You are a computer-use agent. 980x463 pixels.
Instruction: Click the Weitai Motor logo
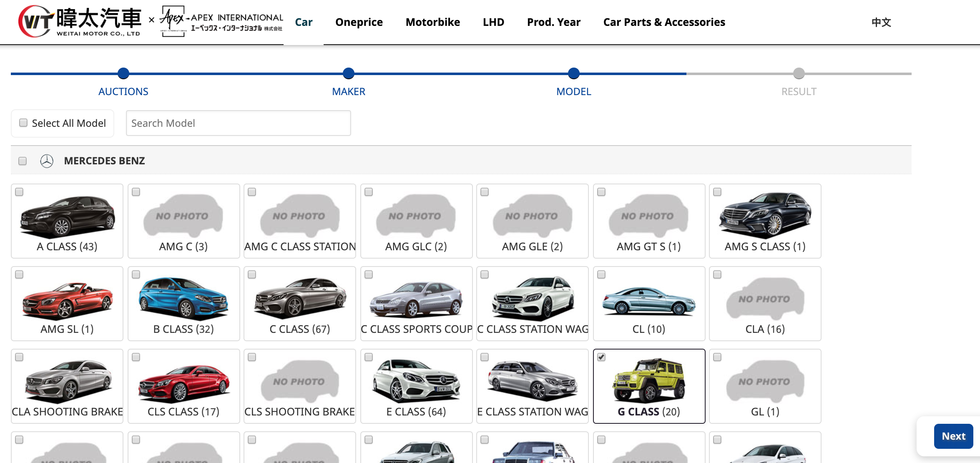79,22
